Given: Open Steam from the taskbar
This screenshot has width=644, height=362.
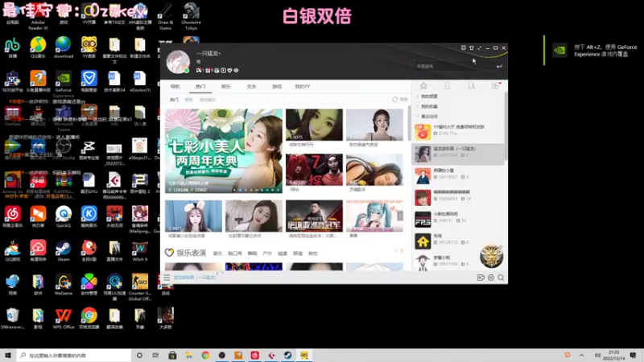Looking at the screenshot, I should (x=287, y=355).
